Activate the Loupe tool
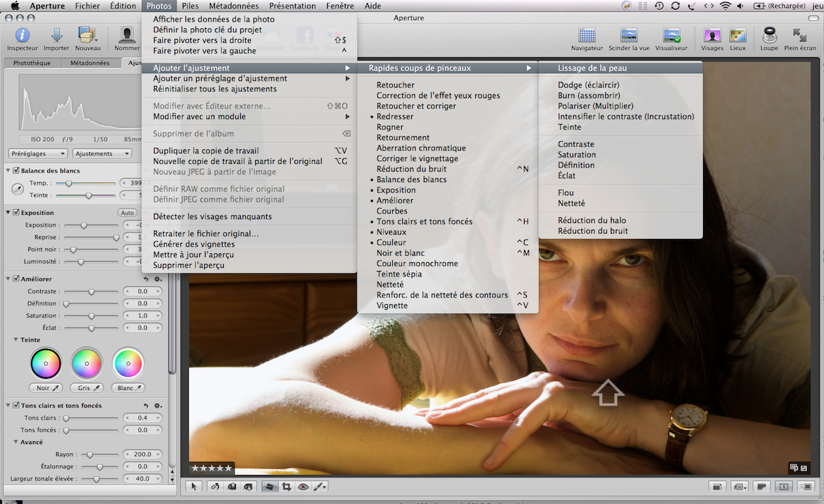 769,35
